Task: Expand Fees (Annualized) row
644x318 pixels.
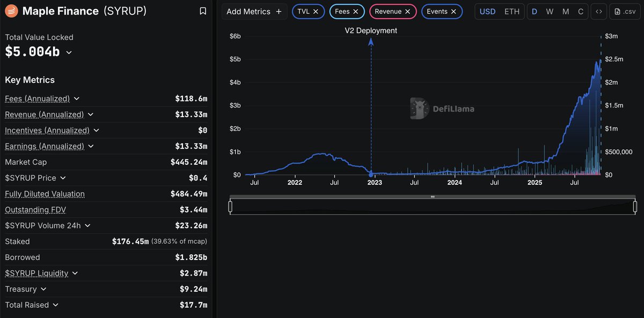Action: [x=76, y=99]
